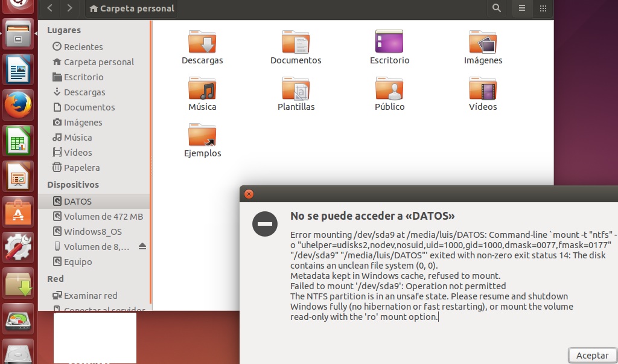Open the Público folder icon

[x=389, y=88]
